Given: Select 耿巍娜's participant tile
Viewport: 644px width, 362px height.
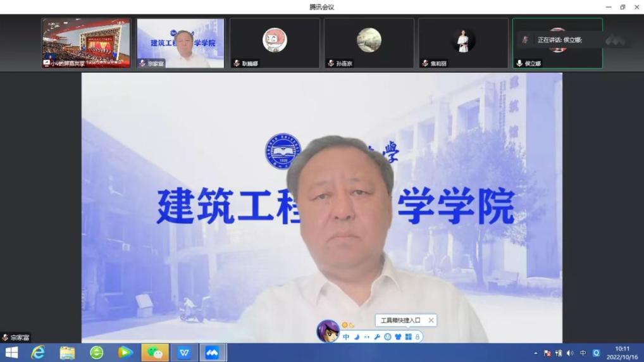Looking at the screenshot, I should [275, 42].
